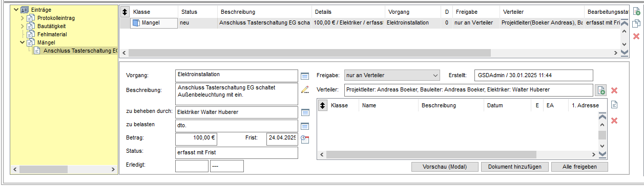Click 'Elektroinstallation' cell in entries table

413,22
